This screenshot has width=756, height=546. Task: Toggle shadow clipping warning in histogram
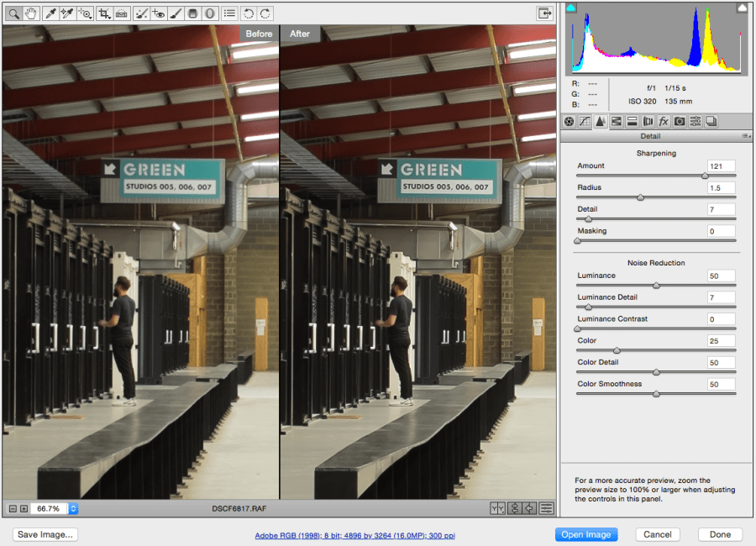click(570, 8)
